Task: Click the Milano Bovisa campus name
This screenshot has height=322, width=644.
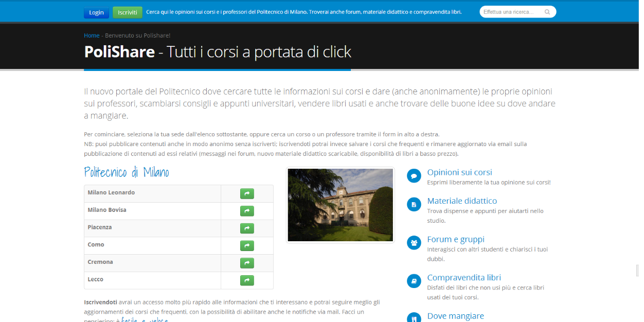Action: [x=107, y=210]
